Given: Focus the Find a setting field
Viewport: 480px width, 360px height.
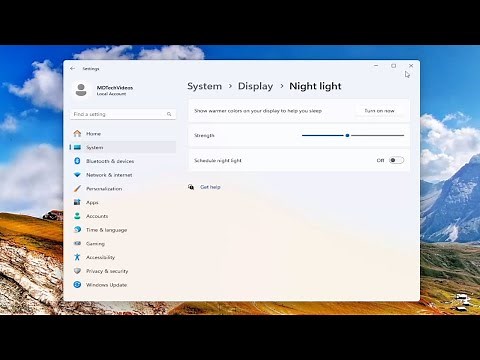Looking at the screenshot, I should click(123, 114).
